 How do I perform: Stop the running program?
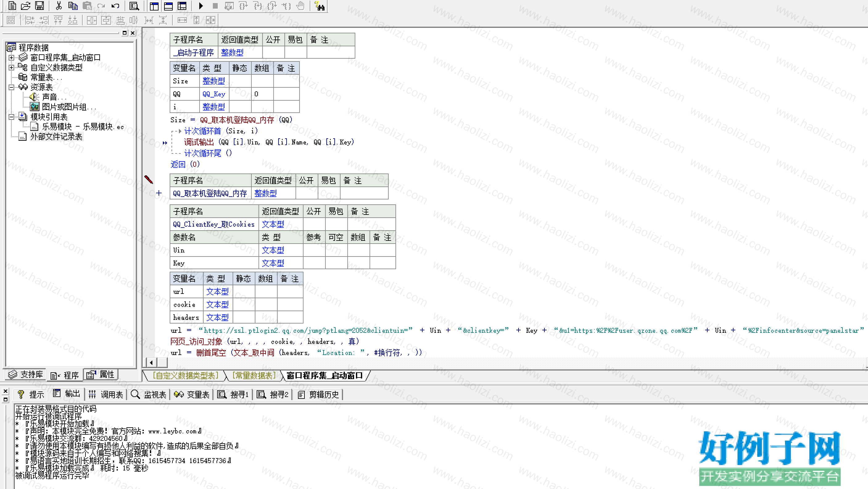[215, 6]
